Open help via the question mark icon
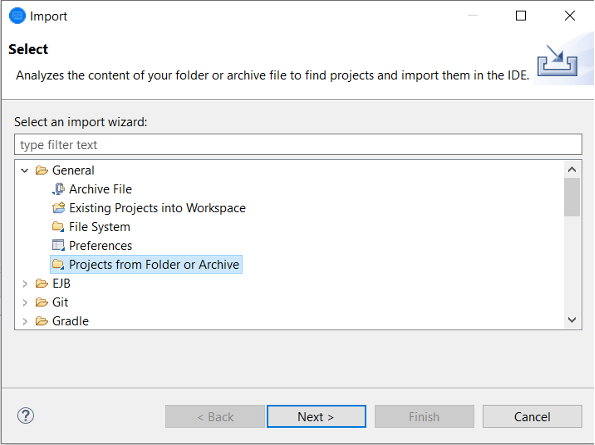 25,416
